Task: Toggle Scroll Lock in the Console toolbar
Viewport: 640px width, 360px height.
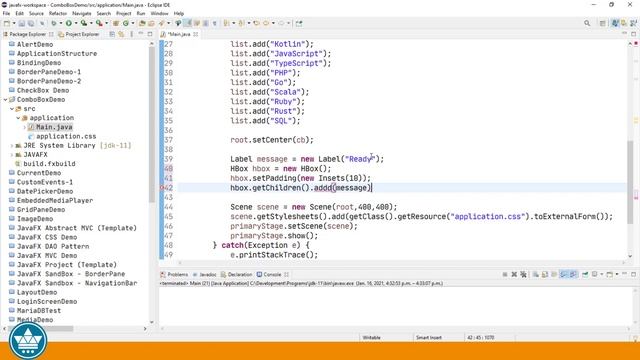Action: pos(544,274)
